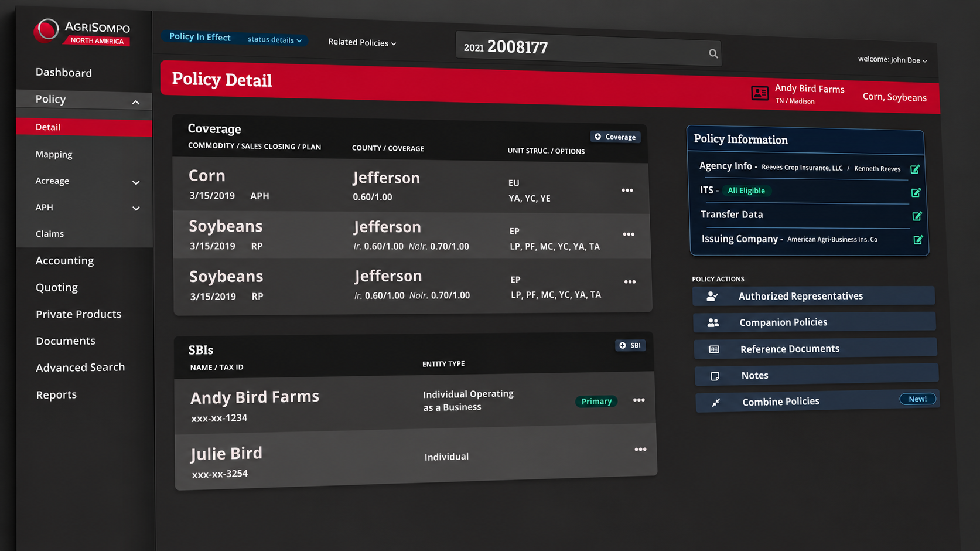This screenshot has width=980, height=551.
Task: Click Andy Bird Farms in header banner
Action: [x=810, y=89]
